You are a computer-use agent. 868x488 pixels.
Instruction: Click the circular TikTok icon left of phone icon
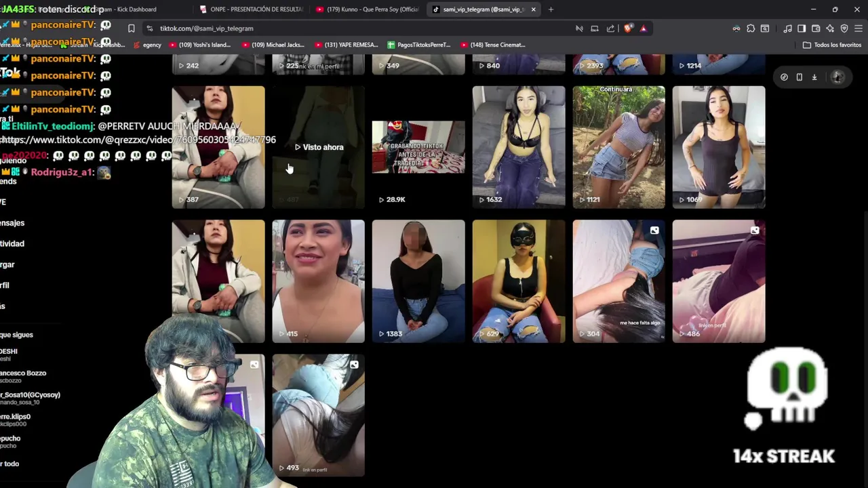[784, 77]
